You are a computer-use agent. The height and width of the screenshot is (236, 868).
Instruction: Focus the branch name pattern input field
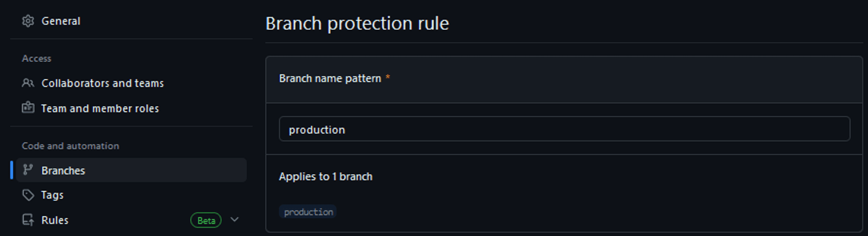[x=564, y=129]
